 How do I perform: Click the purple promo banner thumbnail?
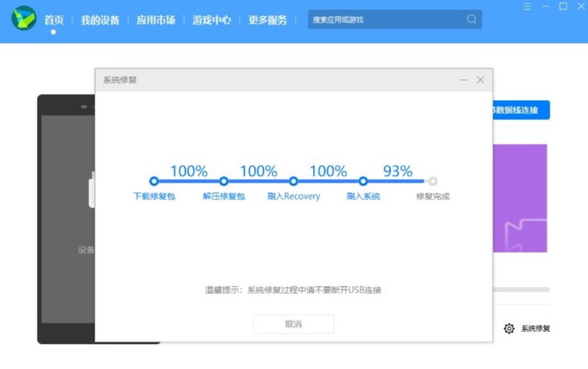pos(520,198)
